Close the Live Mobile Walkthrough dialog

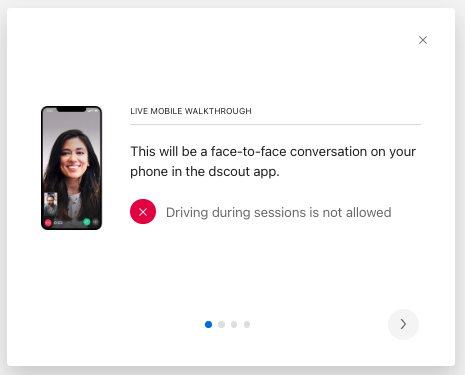(x=423, y=40)
